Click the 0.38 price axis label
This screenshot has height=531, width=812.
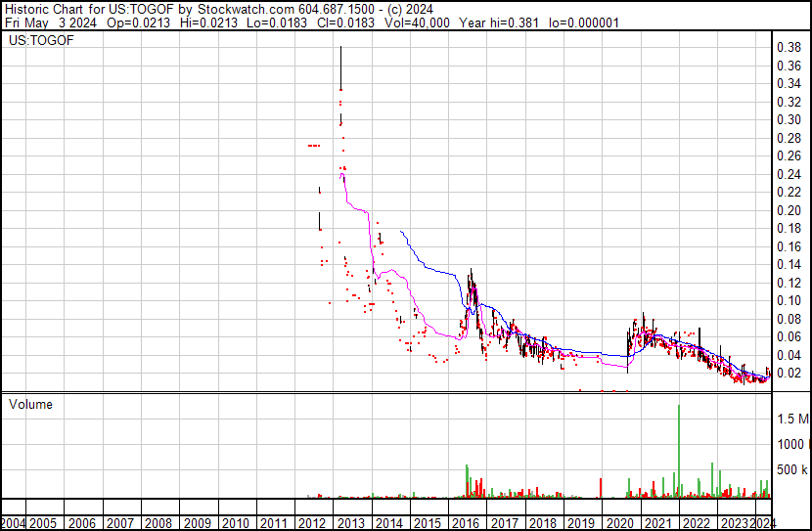(x=789, y=47)
